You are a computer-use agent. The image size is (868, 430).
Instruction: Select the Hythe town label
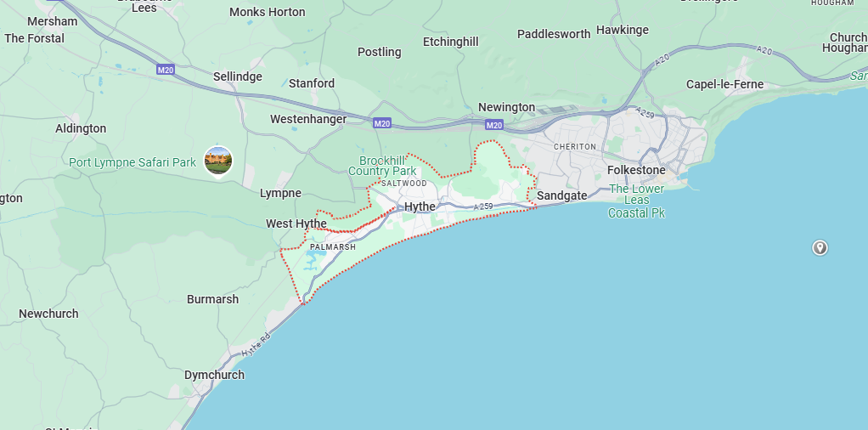click(420, 207)
